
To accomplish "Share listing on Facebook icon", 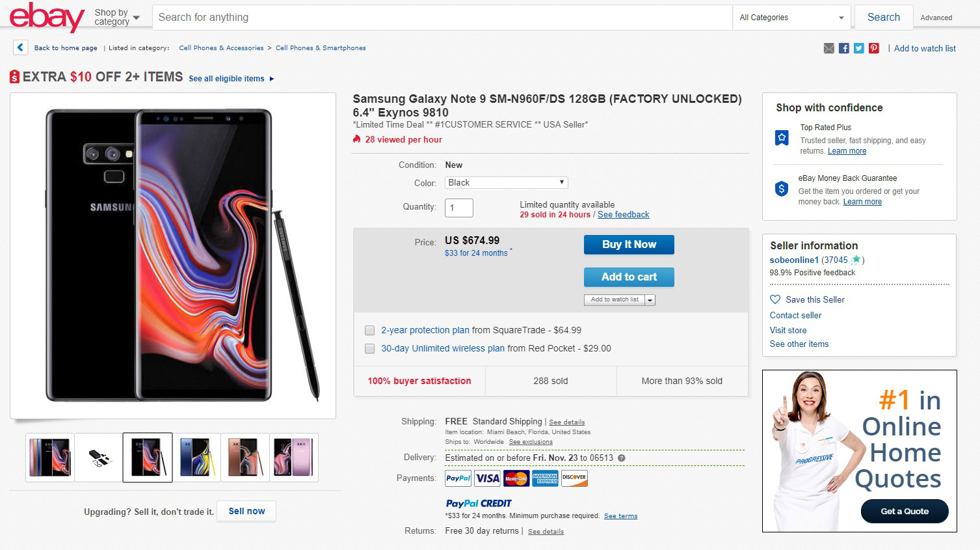I will (844, 48).
